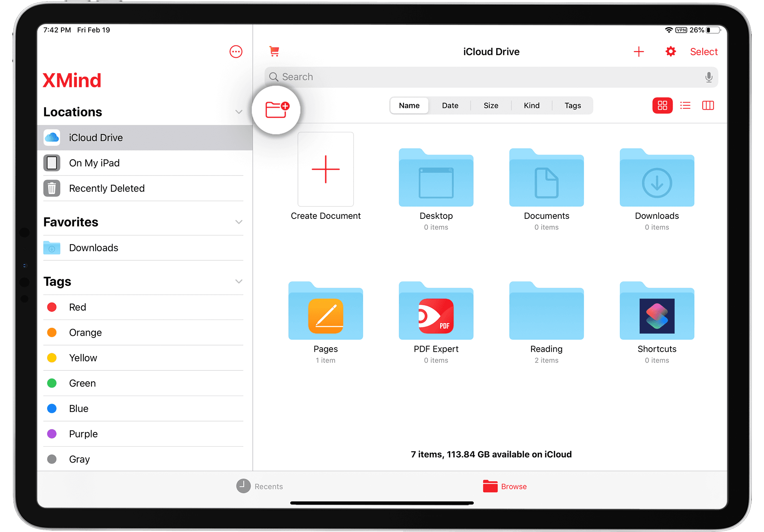
Task: Sort files by Name
Action: [409, 106]
